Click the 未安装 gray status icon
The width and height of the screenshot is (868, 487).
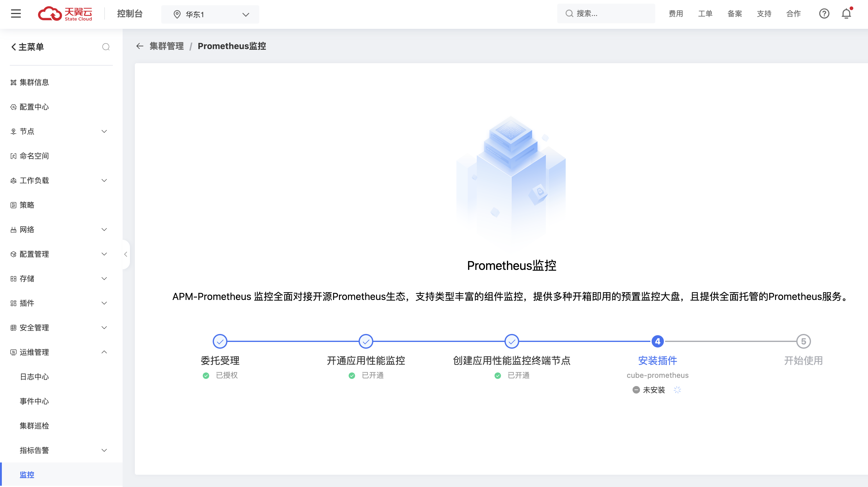pyautogui.click(x=636, y=390)
